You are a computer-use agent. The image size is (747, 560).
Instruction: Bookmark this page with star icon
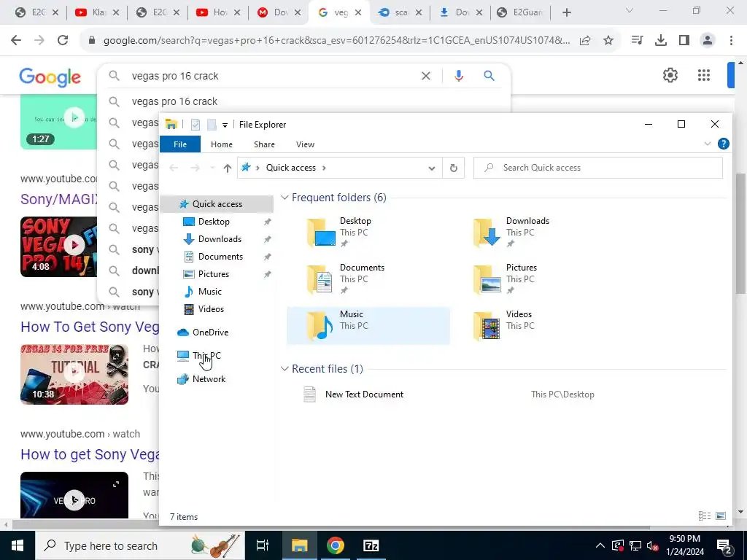tap(608, 41)
